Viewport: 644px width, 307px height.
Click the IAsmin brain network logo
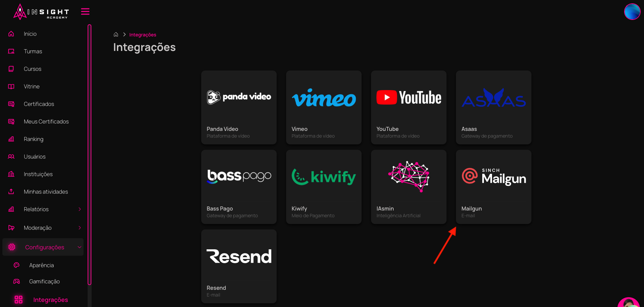point(409,177)
